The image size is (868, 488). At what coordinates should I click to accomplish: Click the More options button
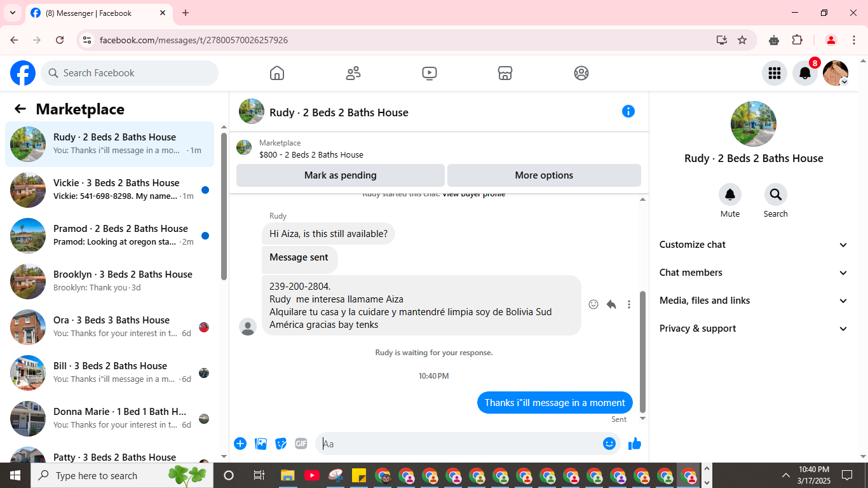tap(544, 175)
